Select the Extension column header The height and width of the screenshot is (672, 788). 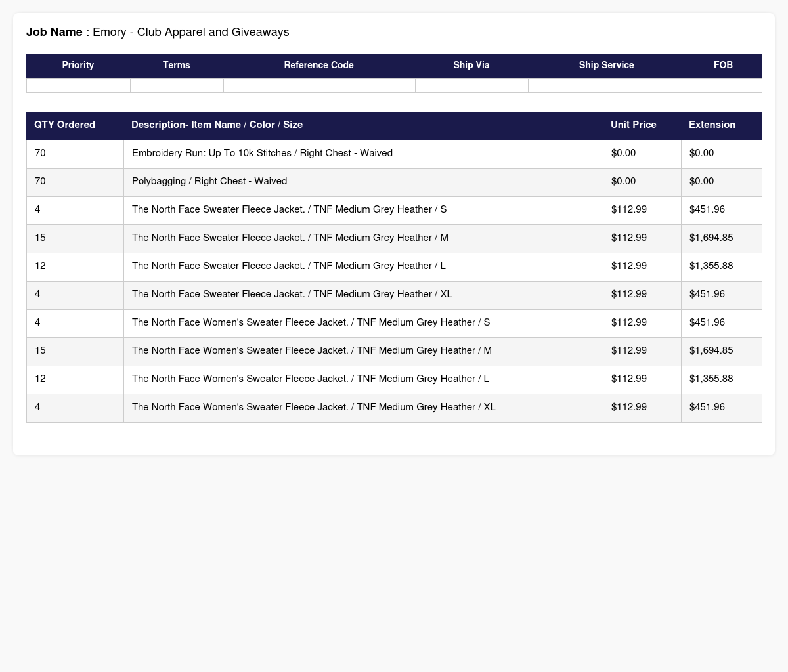pos(712,125)
